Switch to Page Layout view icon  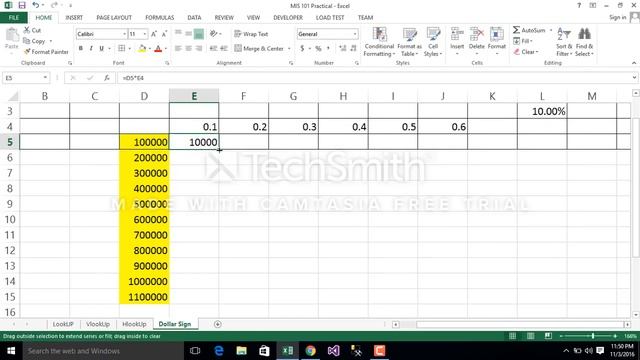[x=530, y=336]
